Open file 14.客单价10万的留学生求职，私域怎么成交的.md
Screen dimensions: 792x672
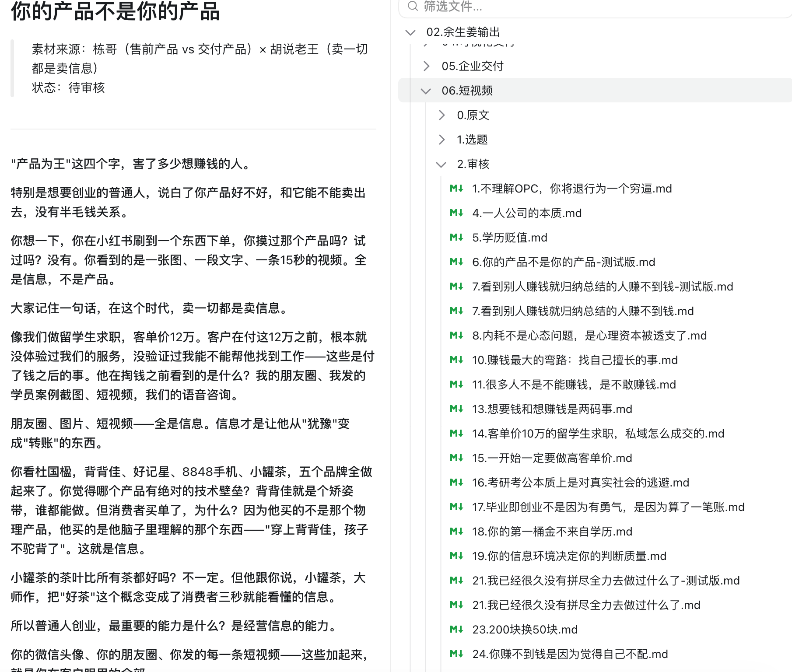(x=598, y=434)
